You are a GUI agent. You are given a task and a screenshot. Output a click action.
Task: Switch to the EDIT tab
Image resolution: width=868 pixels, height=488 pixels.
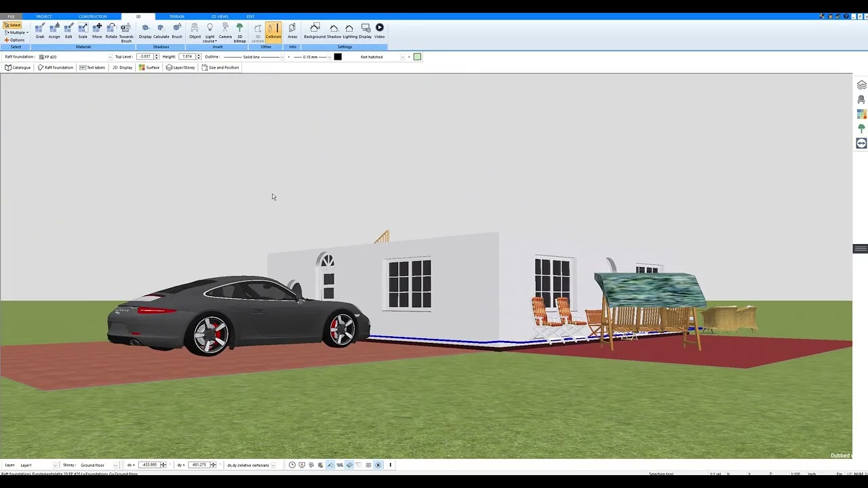(x=251, y=16)
